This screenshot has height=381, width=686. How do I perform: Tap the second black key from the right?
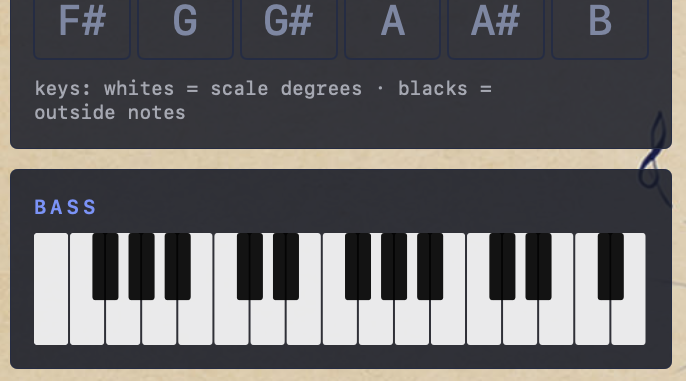tap(539, 266)
